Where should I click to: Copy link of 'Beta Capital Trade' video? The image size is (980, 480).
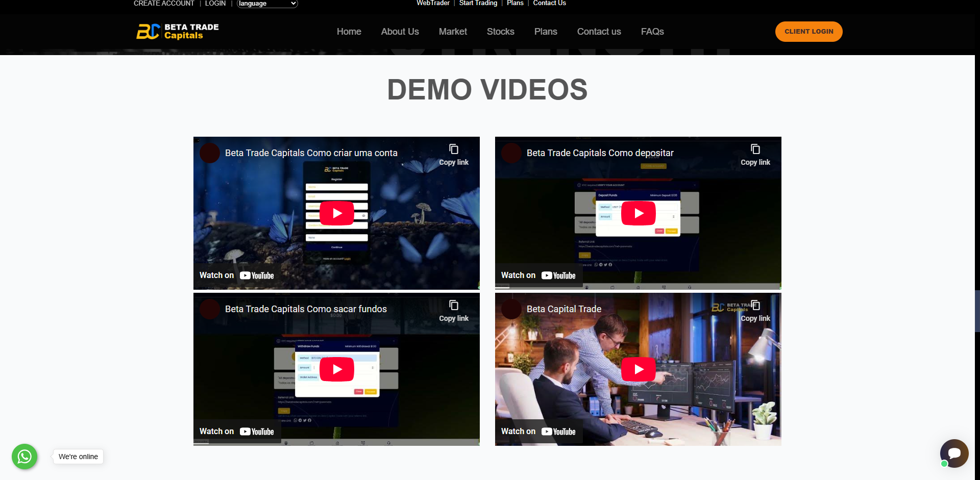(755, 311)
